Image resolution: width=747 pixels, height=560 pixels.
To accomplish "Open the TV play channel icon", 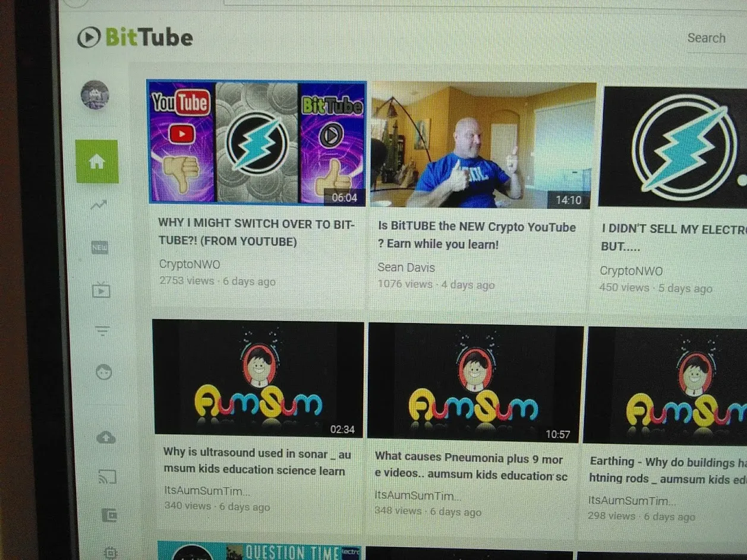I will [x=101, y=290].
